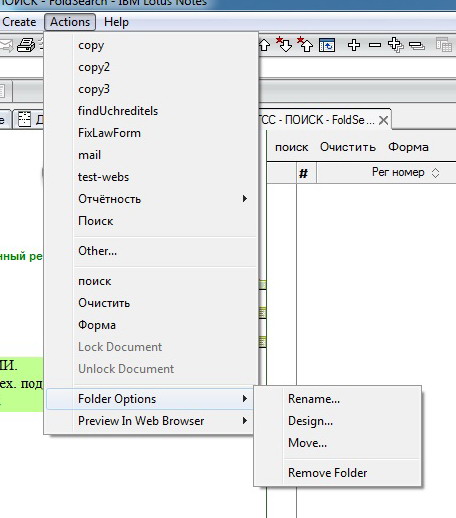Click the Очистить view action button
The image size is (456, 518).
(x=348, y=147)
